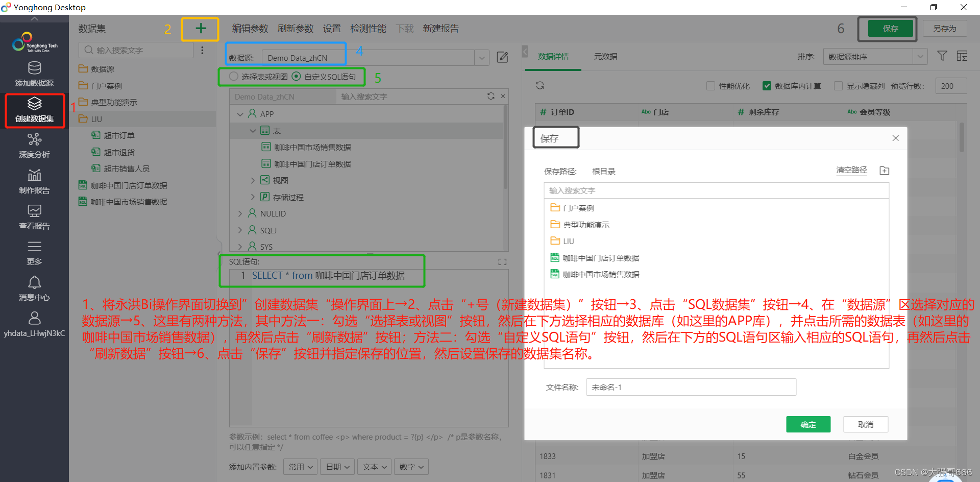The width and height of the screenshot is (980, 482).
Task: Click the 清空路径 link
Action: tap(851, 170)
